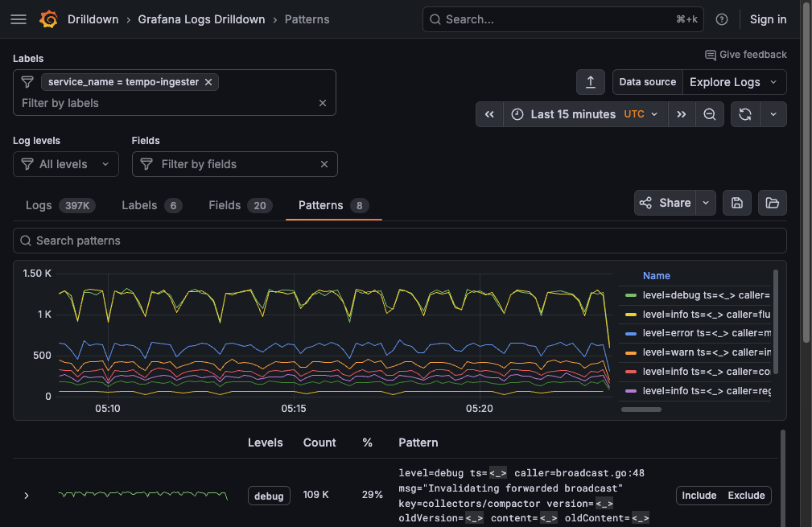
Task: Zoom out the time range with magnifier icon
Action: (x=709, y=113)
